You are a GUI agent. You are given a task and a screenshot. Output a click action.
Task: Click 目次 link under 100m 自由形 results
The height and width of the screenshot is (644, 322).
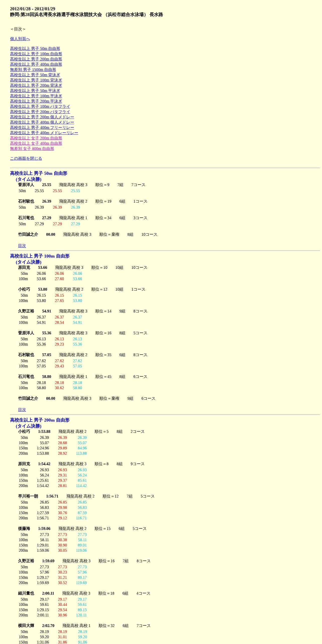(22, 410)
